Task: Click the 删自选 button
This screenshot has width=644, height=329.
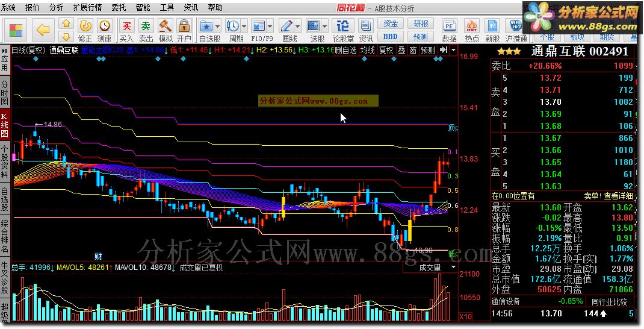Action: point(346,50)
